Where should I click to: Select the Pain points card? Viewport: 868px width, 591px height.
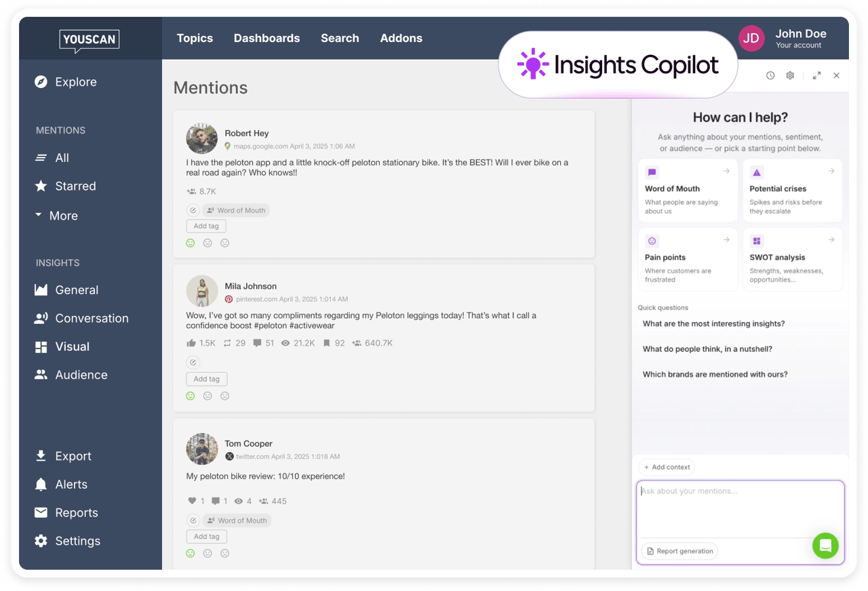[688, 260]
